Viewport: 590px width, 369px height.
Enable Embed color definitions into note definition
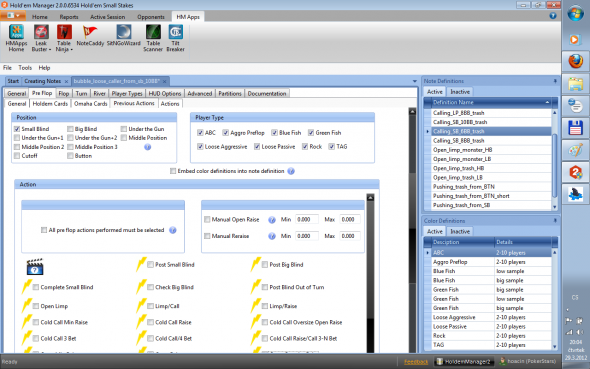pyautogui.click(x=173, y=171)
